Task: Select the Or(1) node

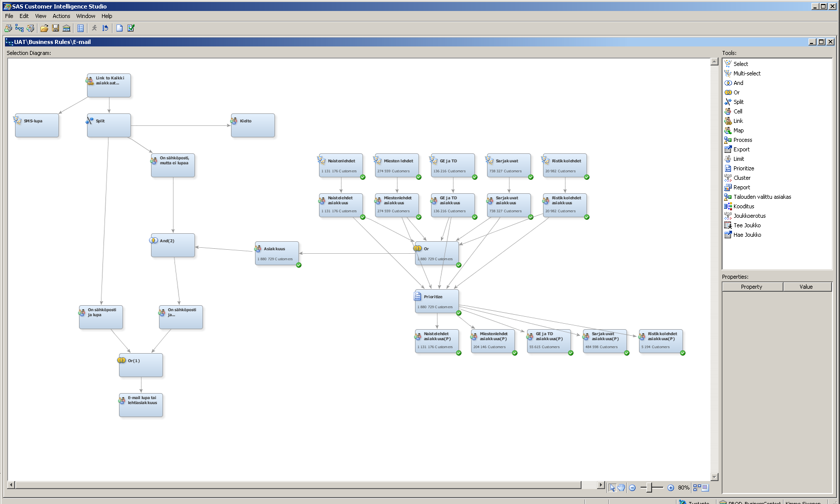Action: (140, 365)
